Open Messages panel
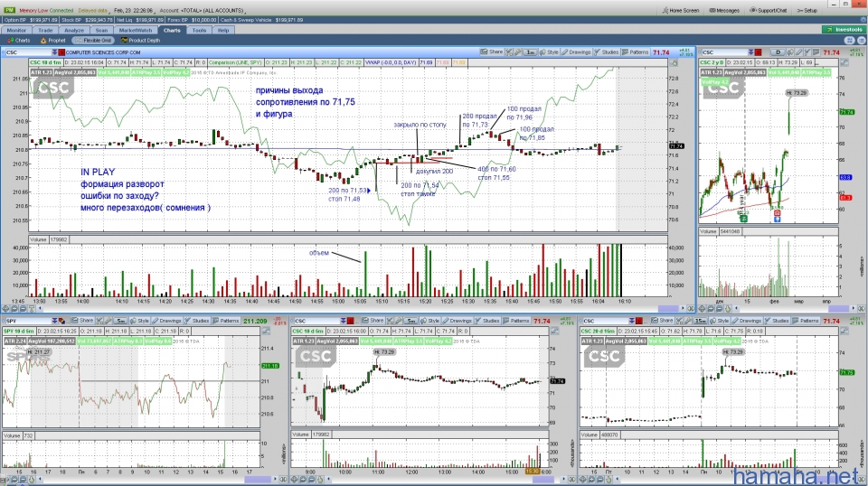The height and width of the screenshot is (486, 868). 724,11
